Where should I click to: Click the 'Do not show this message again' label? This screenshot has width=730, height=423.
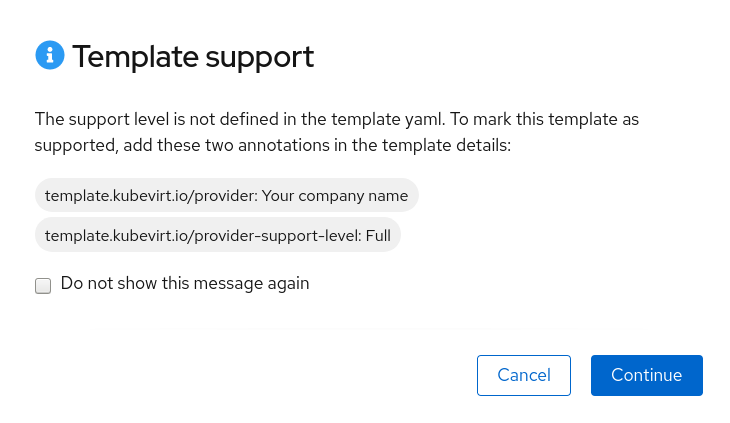(x=185, y=284)
